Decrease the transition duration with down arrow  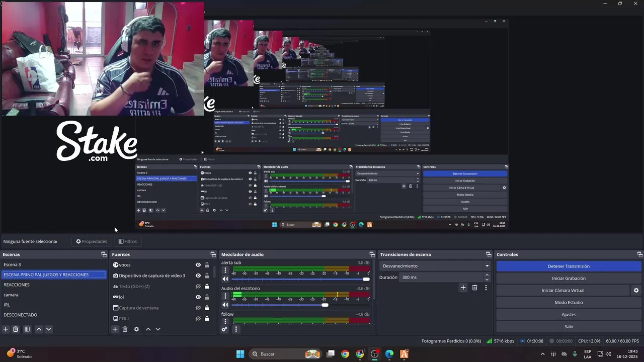pyautogui.click(x=487, y=280)
